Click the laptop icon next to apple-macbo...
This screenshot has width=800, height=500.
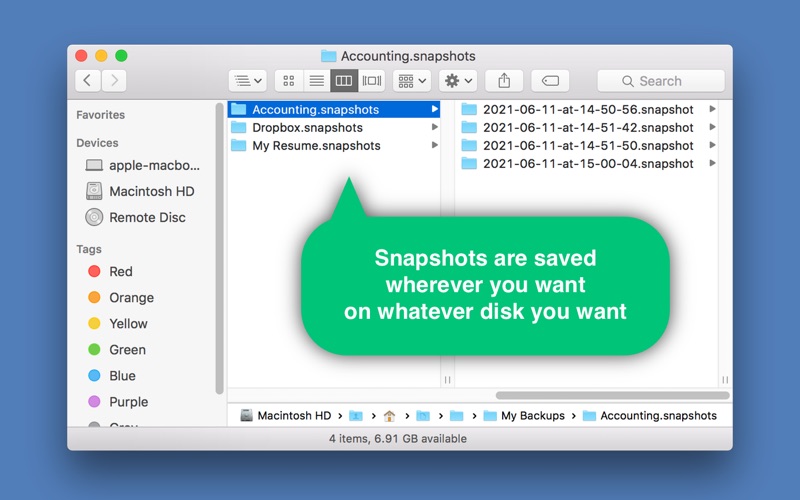coord(94,165)
